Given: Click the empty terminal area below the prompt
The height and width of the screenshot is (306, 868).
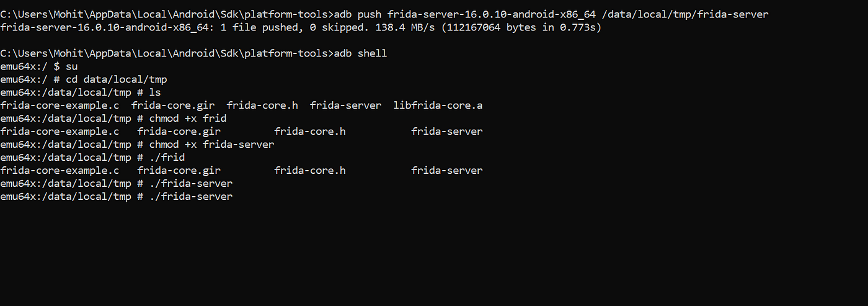Looking at the screenshot, I should click(434, 254).
